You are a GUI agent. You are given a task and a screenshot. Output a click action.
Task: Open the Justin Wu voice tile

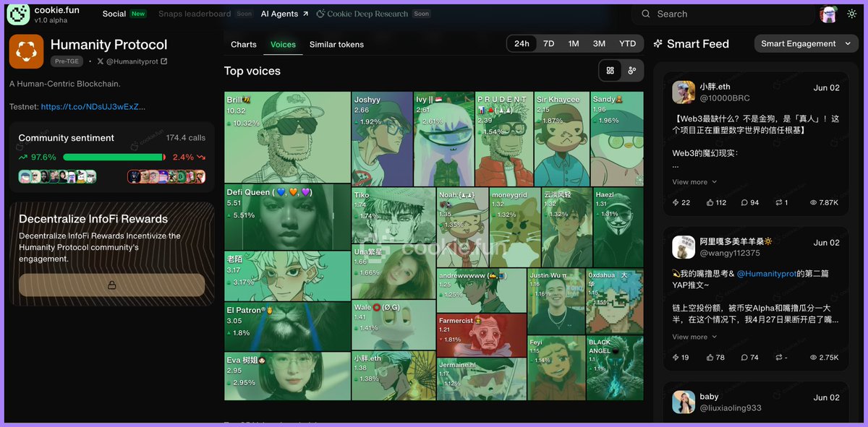point(556,301)
